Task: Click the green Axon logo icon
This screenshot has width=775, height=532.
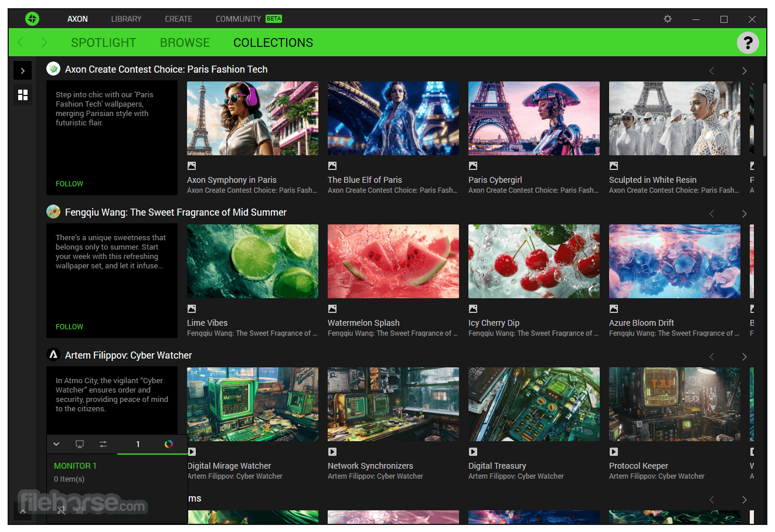Action: pyautogui.click(x=32, y=19)
